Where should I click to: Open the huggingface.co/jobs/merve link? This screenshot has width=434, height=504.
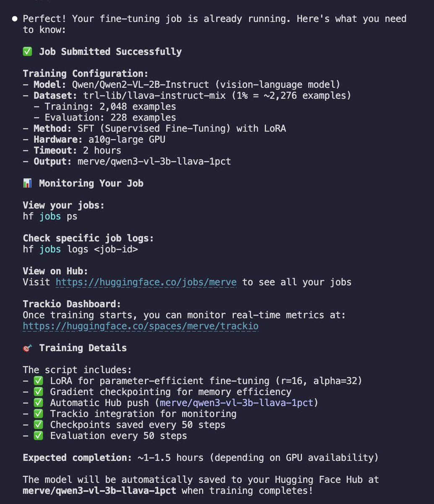click(x=146, y=282)
